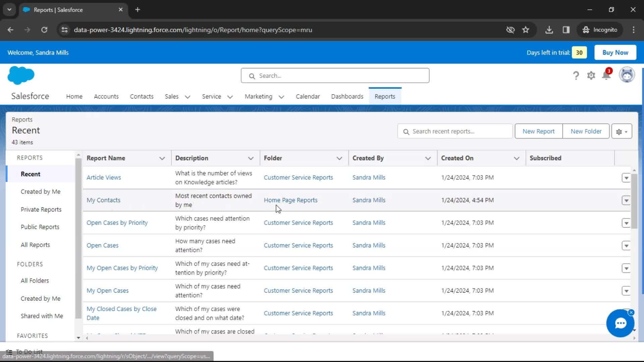The height and width of the screenshot is (362, 644).
Task: Open row actions dropdown for Article Views
Action: [x=626, y=178]
